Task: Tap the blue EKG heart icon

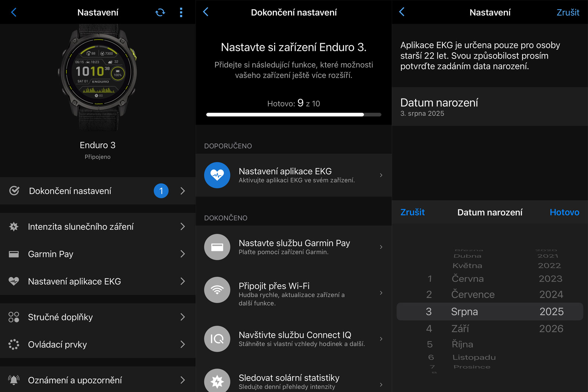Action: [x=217, y=175]
